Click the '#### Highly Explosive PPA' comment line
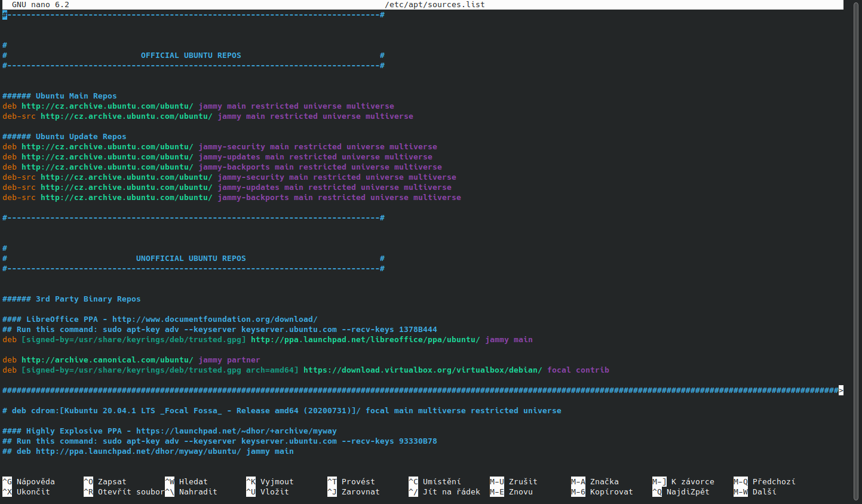This screenshot has width=862, height=504. [x=170, y=431]
